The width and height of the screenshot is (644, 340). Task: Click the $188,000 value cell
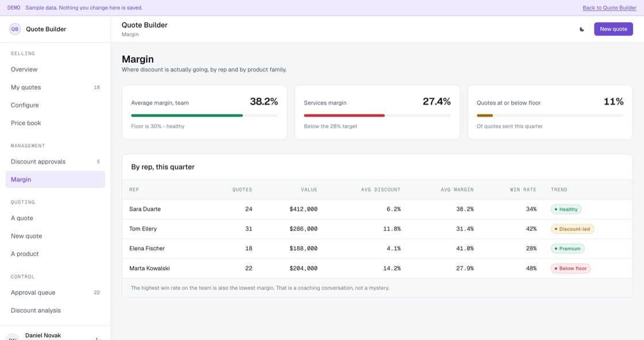tap(304, 249)
